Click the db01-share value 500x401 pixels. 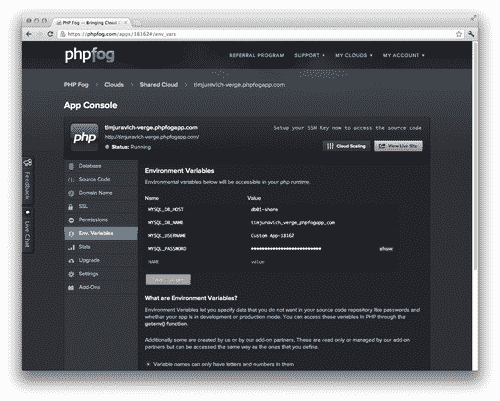[264, 210]
